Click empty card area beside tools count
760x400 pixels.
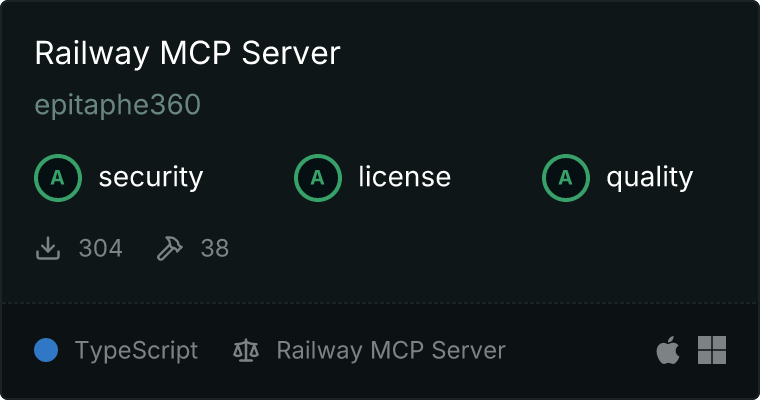[x=485, y=248]
